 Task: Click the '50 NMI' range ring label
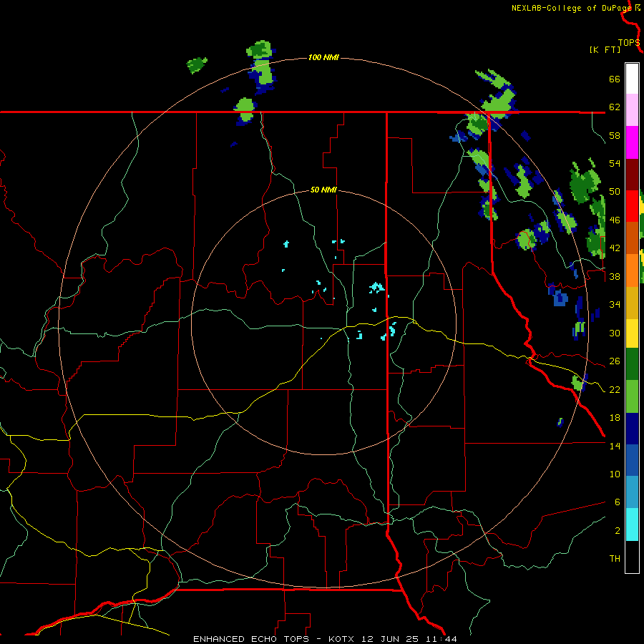323,190
